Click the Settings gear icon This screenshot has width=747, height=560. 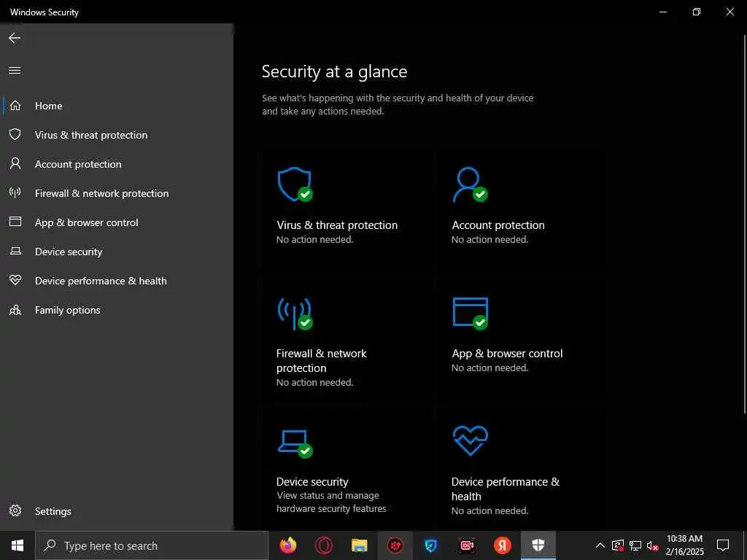15,510
